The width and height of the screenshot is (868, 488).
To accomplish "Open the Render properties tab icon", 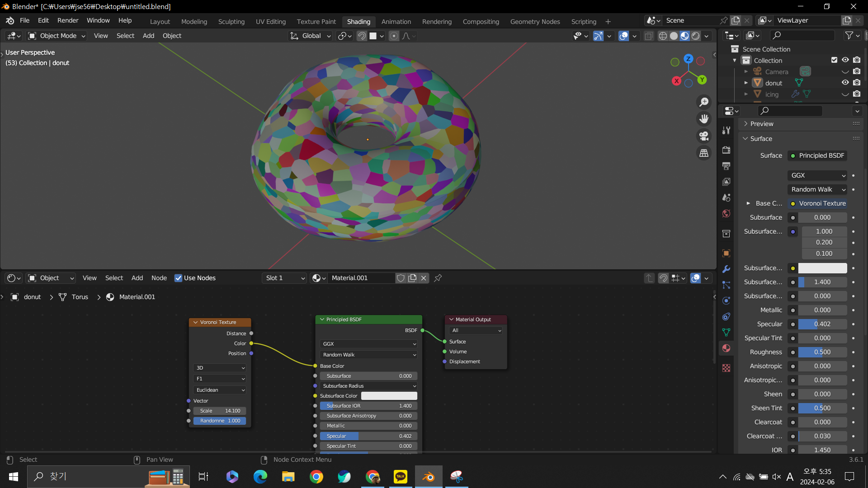I will pyautogui.click(x=726, y=150).
